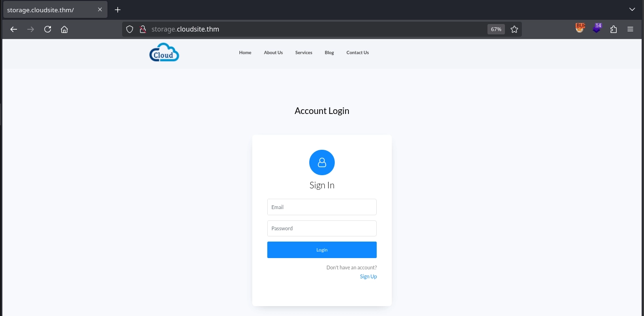Screen dimensions: 644x316
Task: Open a new browser tab
Action: [118, 9]
